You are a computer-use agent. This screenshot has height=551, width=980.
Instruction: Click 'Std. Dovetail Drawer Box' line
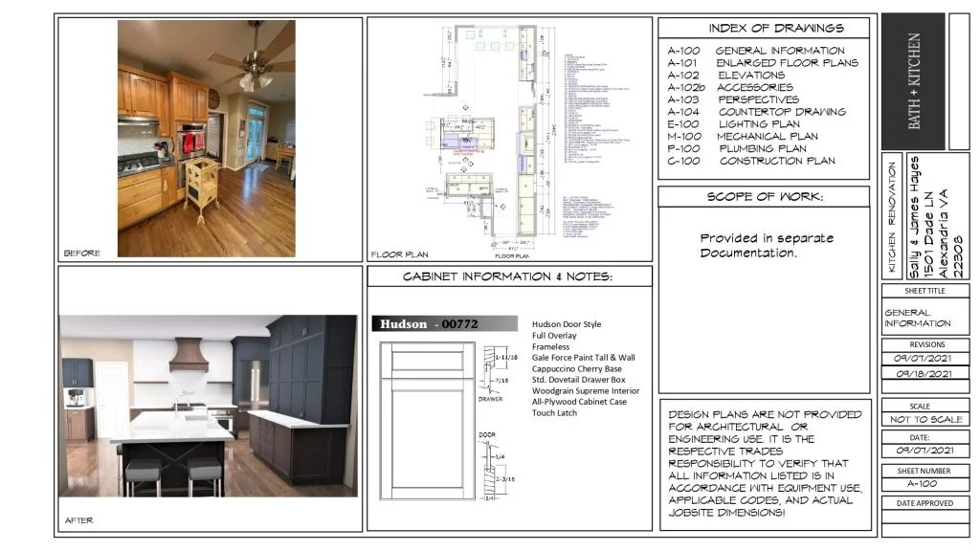pos(578,380)
